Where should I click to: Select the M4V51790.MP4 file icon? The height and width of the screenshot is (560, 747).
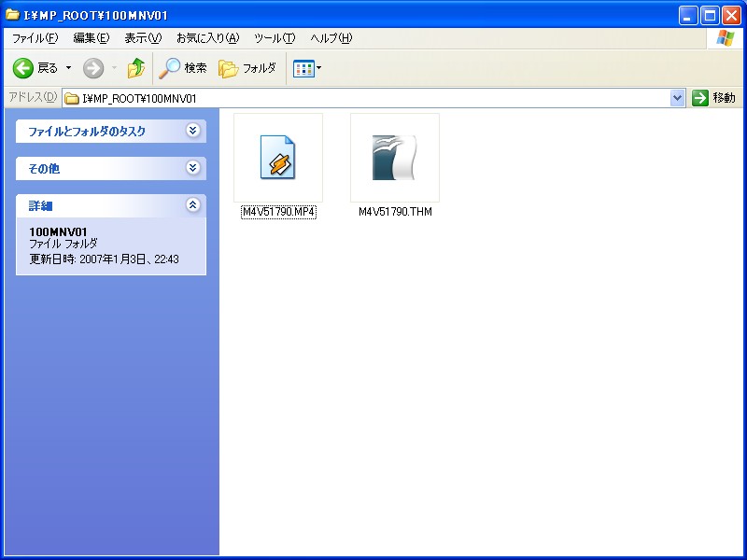coord(277,158)
